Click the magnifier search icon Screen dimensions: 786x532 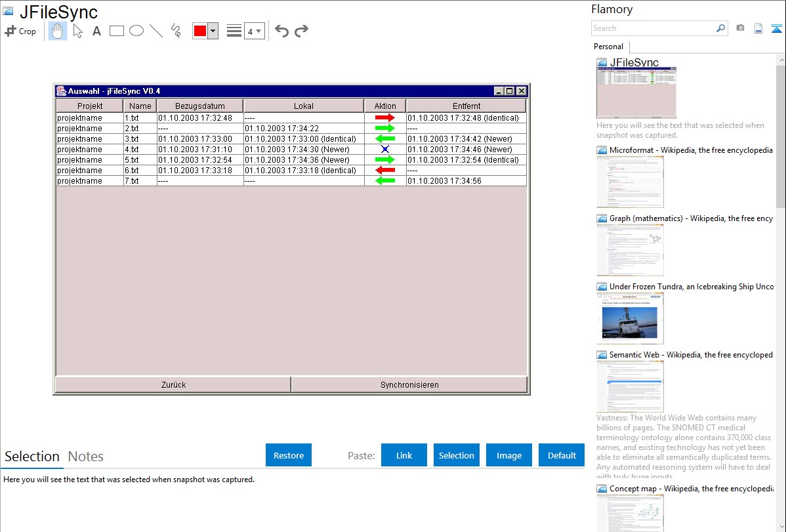720,28
